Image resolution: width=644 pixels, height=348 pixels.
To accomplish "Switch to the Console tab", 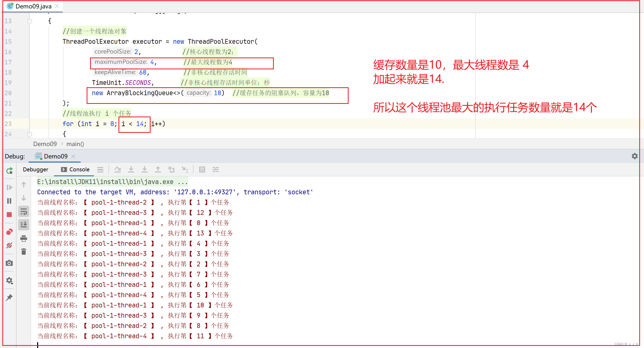I will tap(75, 170).
